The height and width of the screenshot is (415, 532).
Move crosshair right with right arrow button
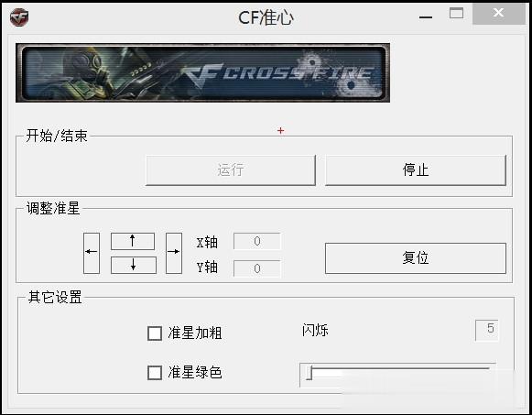pyautogui.click(x=174, y=253)
